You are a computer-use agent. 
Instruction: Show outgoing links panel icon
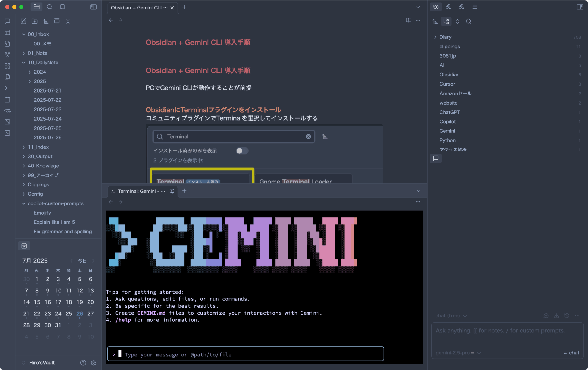tap(461, 7)
